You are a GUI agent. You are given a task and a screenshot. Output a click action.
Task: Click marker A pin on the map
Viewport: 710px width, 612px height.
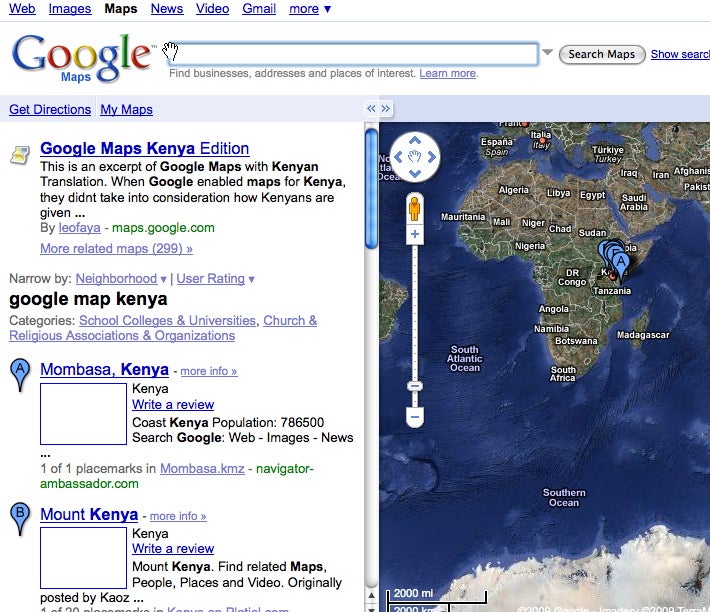pyautogui.click(x=622, y=264)
